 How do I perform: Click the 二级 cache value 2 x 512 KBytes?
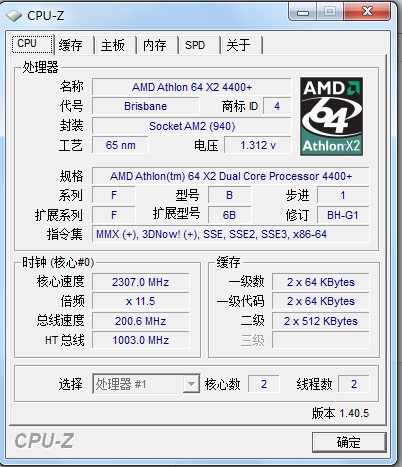pyautogui.click(x=321, y=321)
